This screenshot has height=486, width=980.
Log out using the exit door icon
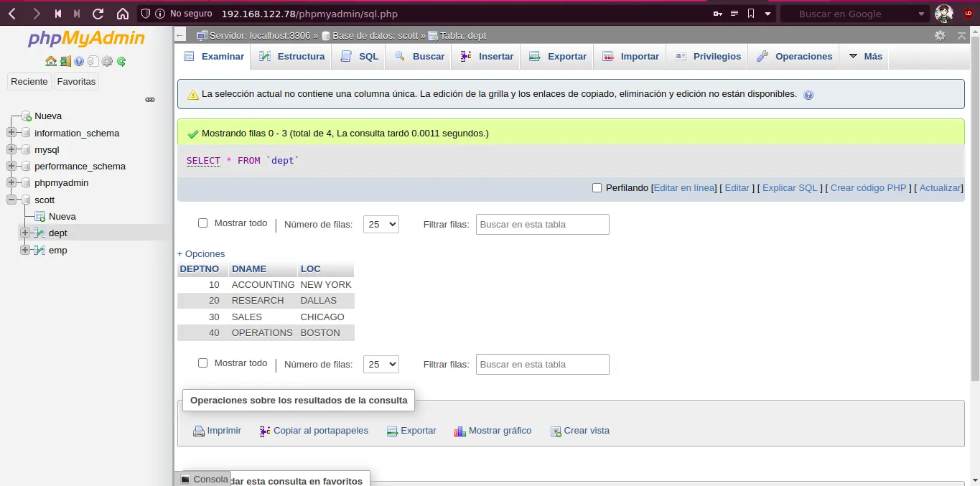click(65, 61)
